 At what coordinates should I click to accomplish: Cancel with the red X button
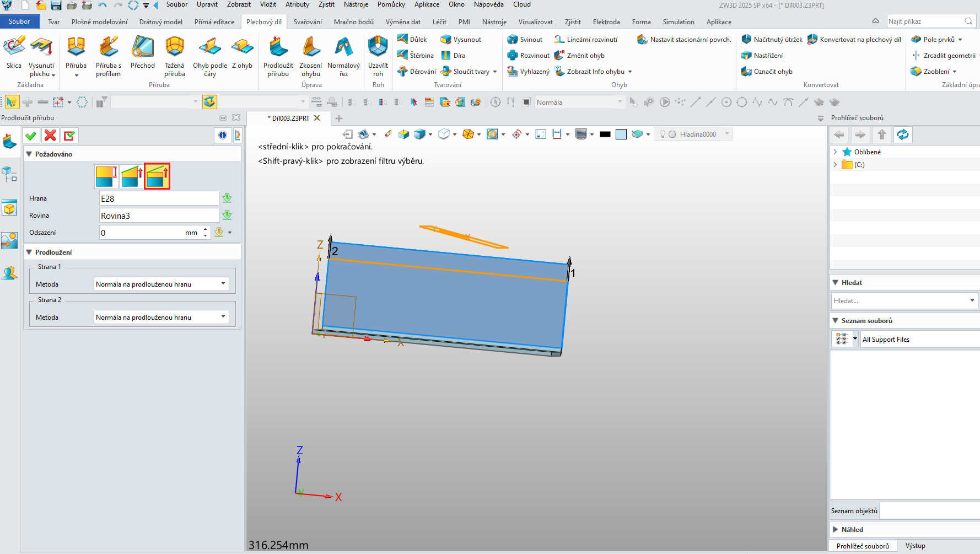[x=50, y=135]
